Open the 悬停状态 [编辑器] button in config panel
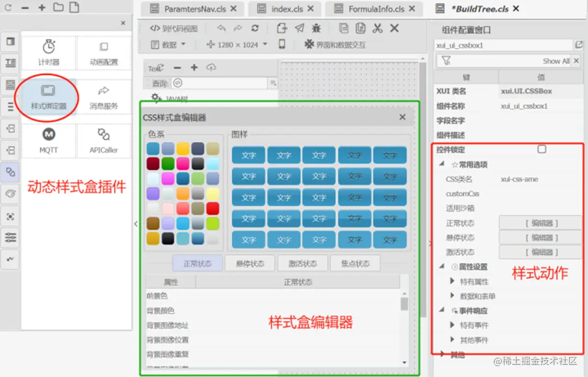 pyautogui.click(x=540, y=237)
